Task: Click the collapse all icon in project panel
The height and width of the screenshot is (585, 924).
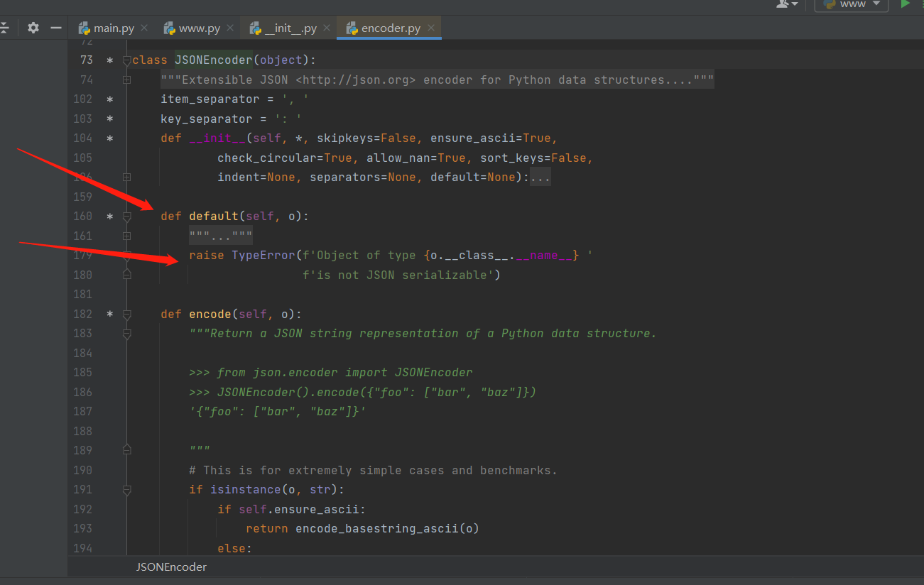Action: click(4, 28)
